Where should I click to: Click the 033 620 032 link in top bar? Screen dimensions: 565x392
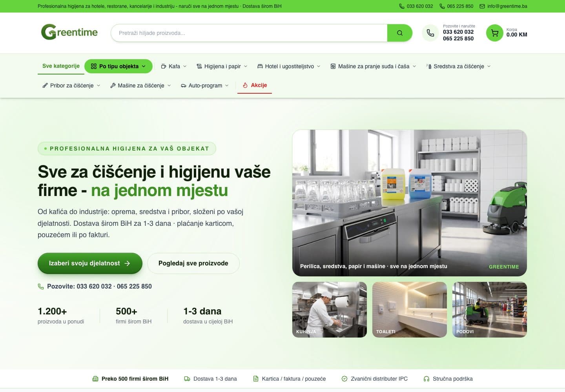pyautogui.click(x=420, y=6)
